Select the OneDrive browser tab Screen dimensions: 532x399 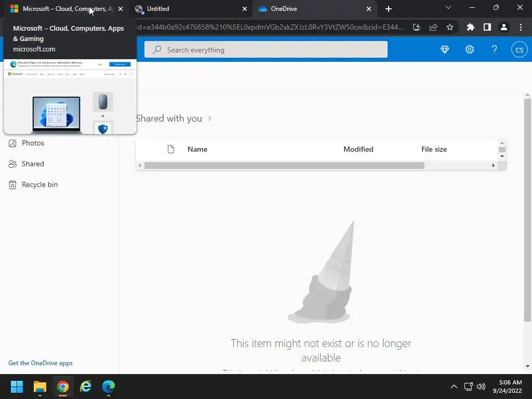(314, 9)
